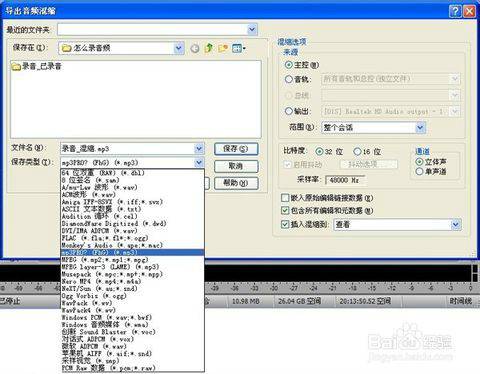Create a new folder
The image size is (480, 374).
pos(223,48)
